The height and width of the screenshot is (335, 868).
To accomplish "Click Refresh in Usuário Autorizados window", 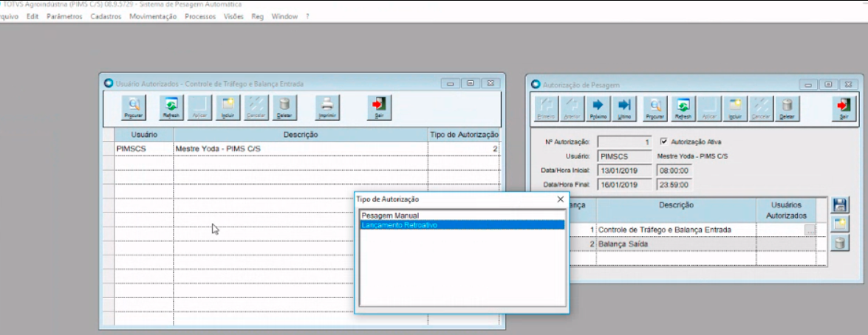I will pos(171,107).
